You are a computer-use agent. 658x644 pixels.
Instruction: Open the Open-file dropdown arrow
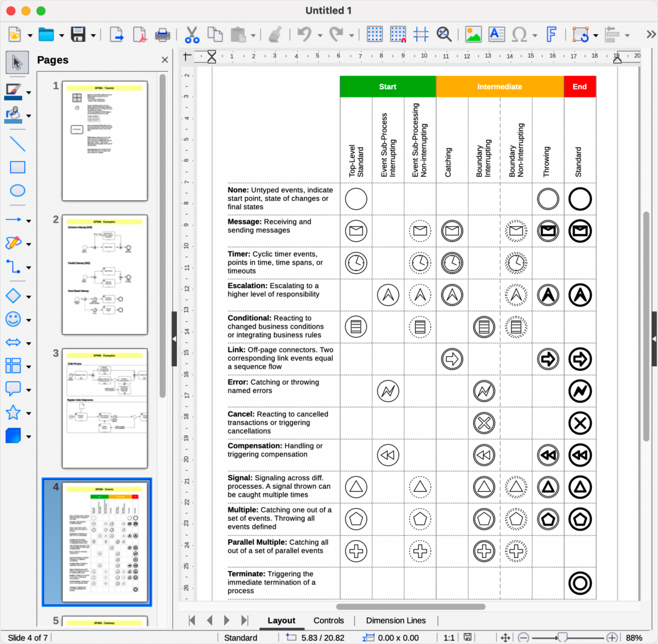(x=62, y=36)
